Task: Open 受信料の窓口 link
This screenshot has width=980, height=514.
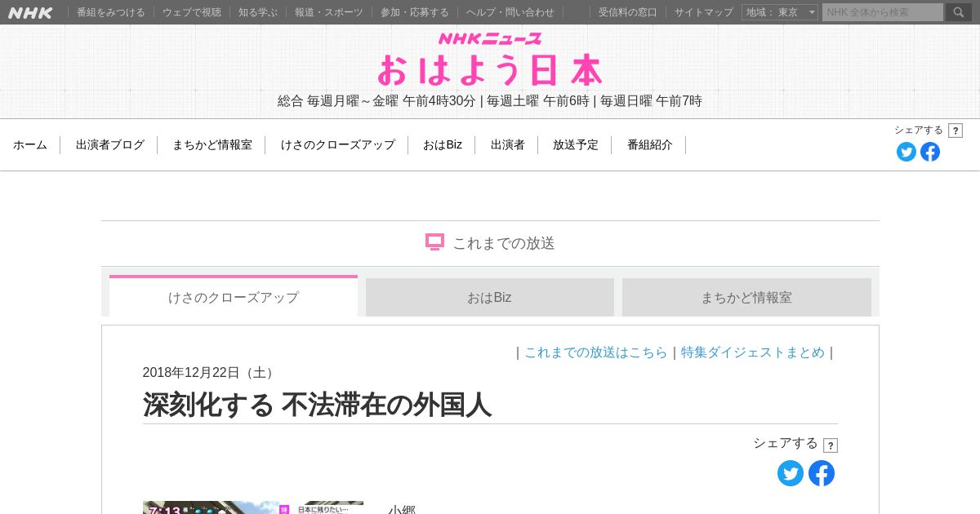Action: pos(628,12)
